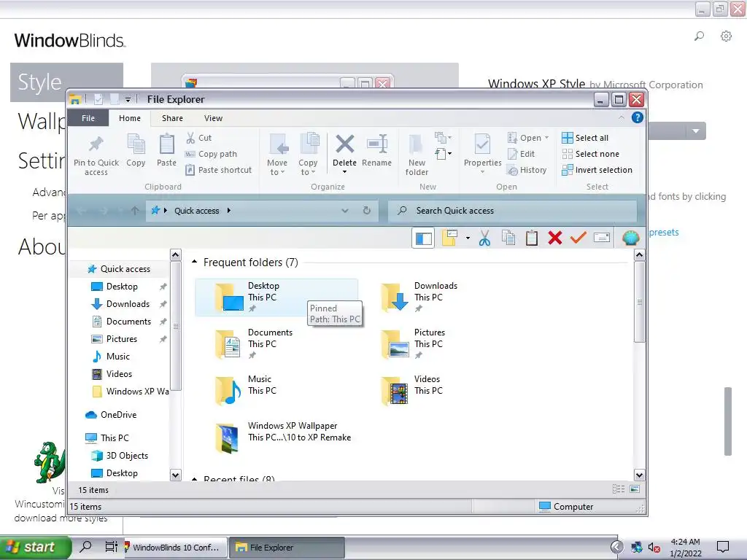
Task: Select the Windows XP Wallpaper folder
Action: point(284,437)
